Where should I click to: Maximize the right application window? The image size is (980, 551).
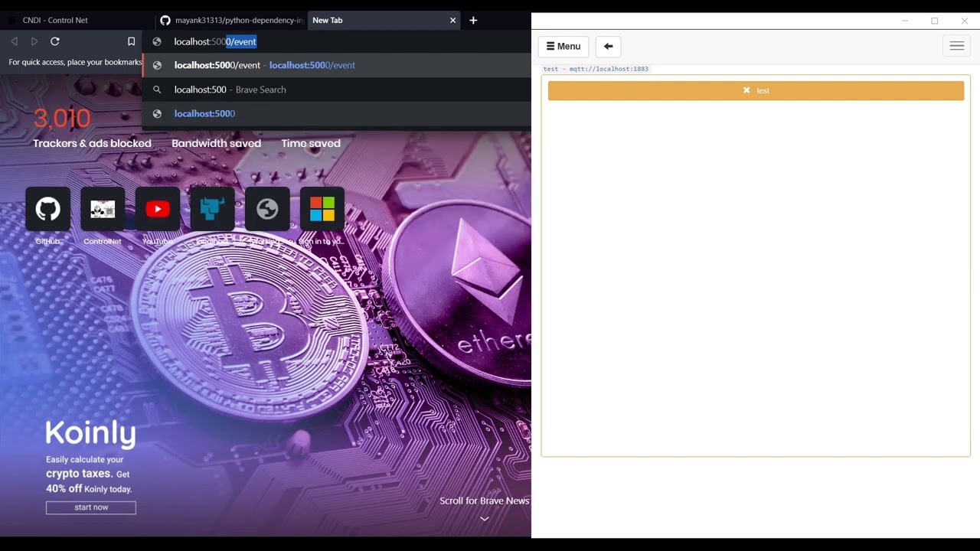point(935,21)
